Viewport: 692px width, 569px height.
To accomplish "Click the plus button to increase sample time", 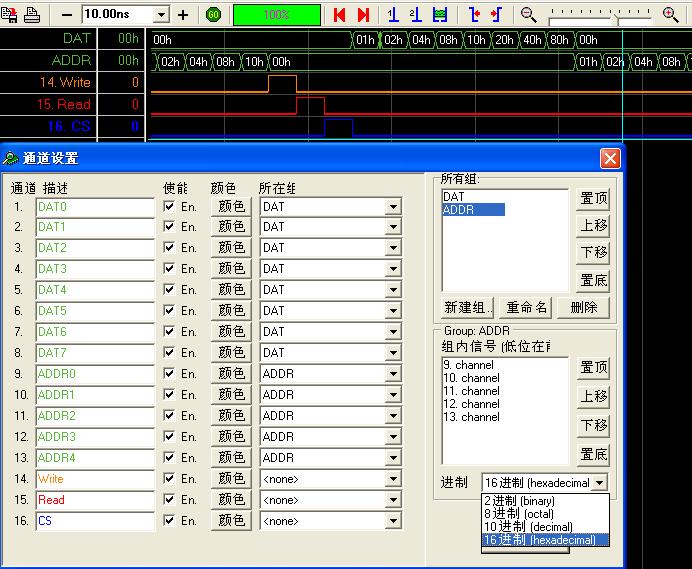I will (183, 15).
